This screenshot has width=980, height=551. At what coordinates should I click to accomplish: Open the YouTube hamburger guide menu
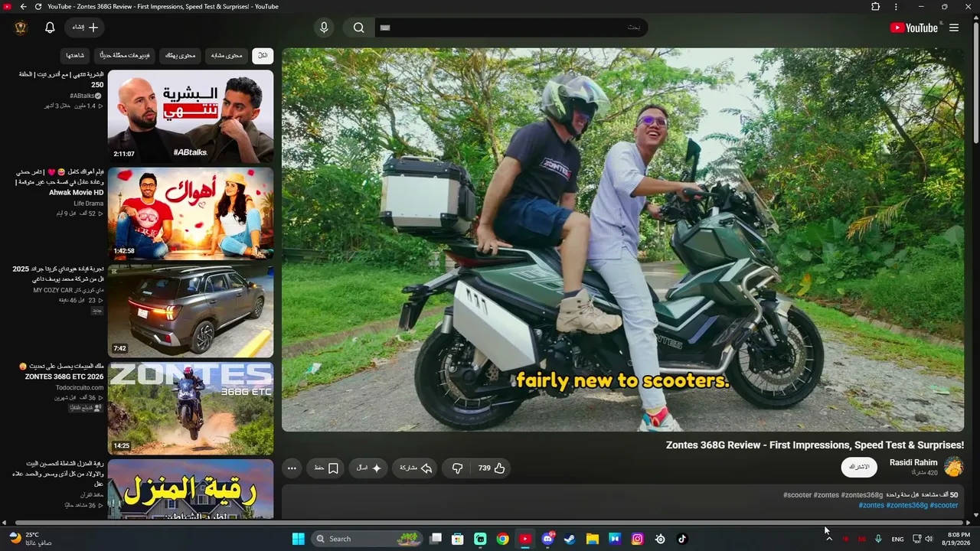(x=954, y=28)
